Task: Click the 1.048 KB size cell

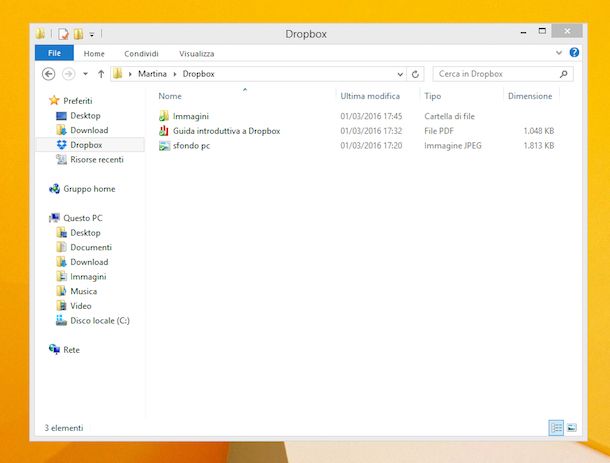Action: tap(539, 131)
